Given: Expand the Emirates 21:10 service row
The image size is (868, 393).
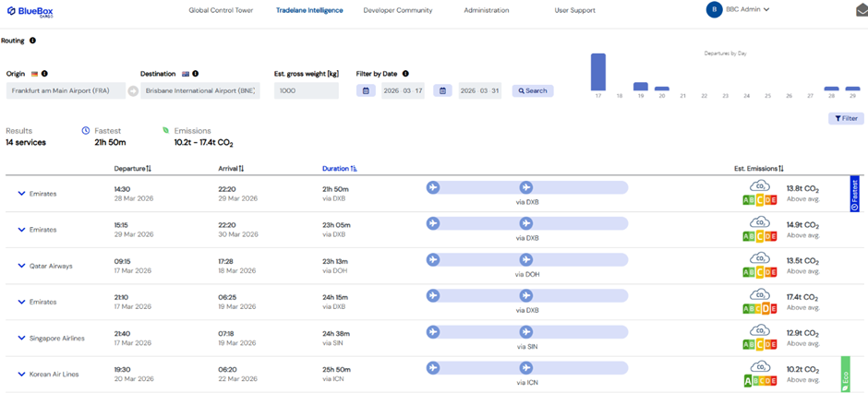Looking at the screenshot, I should tap(21, 302).
